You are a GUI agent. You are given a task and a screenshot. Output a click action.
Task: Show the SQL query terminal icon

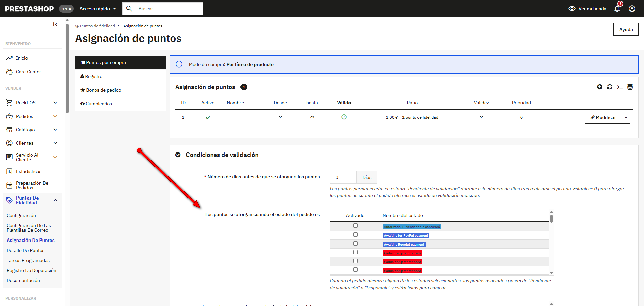tap(620, 87)
